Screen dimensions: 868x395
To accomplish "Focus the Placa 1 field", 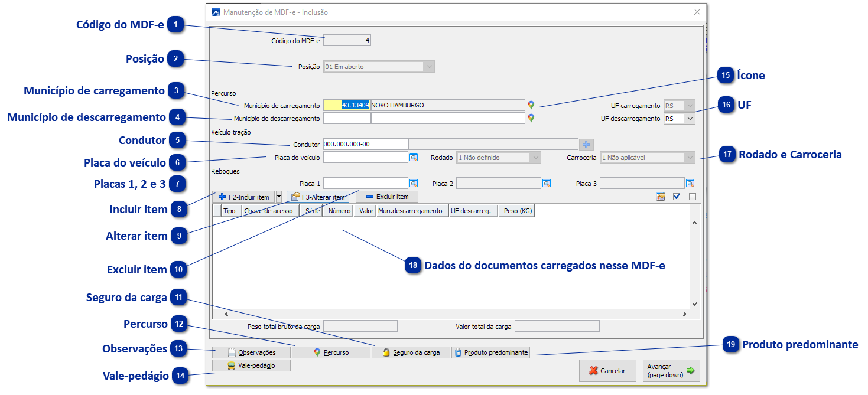I will pos(366,183).
